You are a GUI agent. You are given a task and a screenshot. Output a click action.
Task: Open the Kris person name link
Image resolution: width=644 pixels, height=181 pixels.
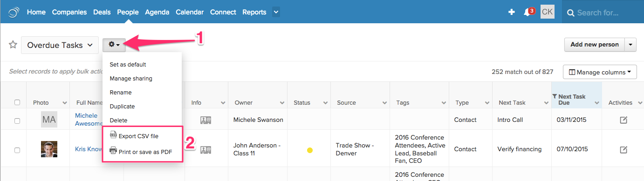pos(89,149)
